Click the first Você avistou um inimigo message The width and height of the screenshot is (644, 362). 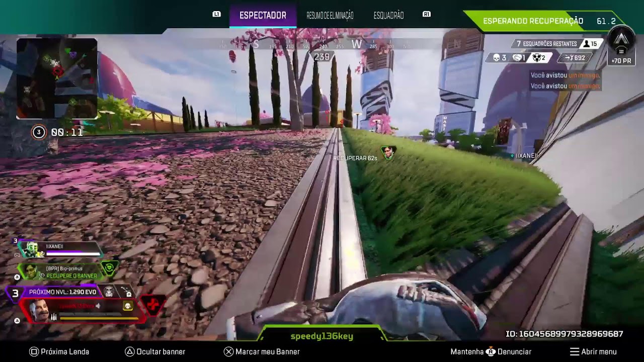[x=565, y=75]
